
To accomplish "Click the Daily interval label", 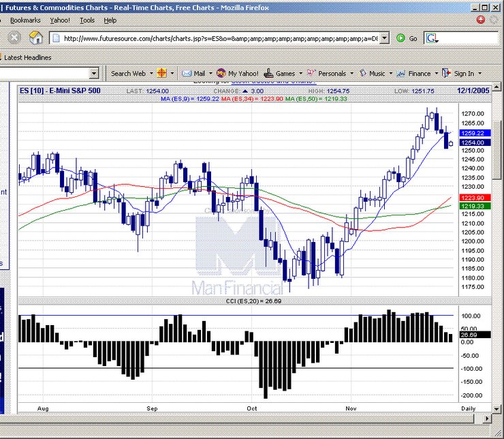I will 469,408.
